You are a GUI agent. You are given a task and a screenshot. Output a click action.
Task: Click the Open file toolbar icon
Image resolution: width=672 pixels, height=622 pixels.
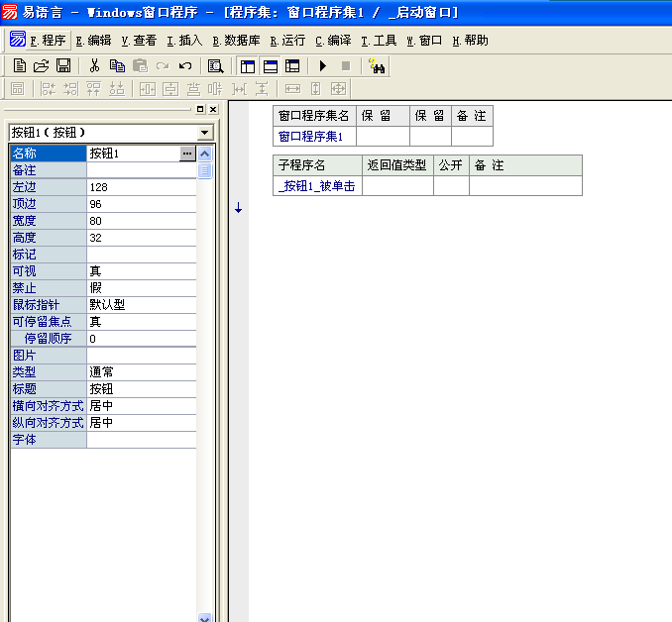pos(42,66)
